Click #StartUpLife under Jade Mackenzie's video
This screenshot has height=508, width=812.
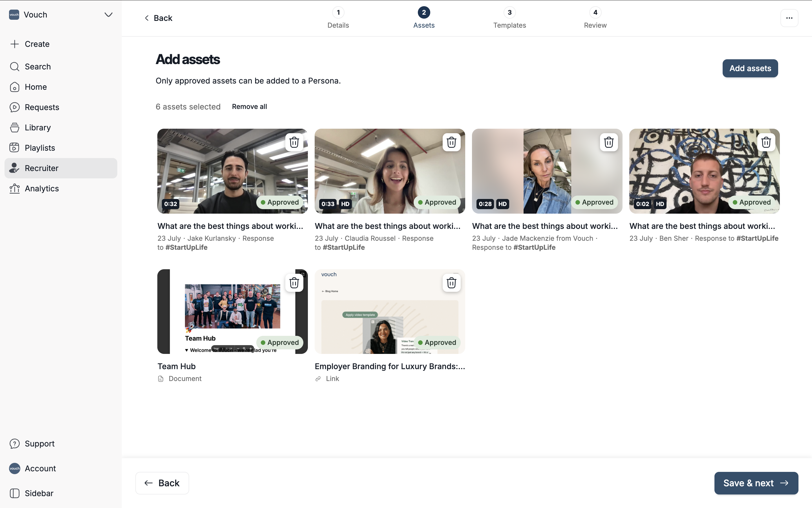click(535, 248)
